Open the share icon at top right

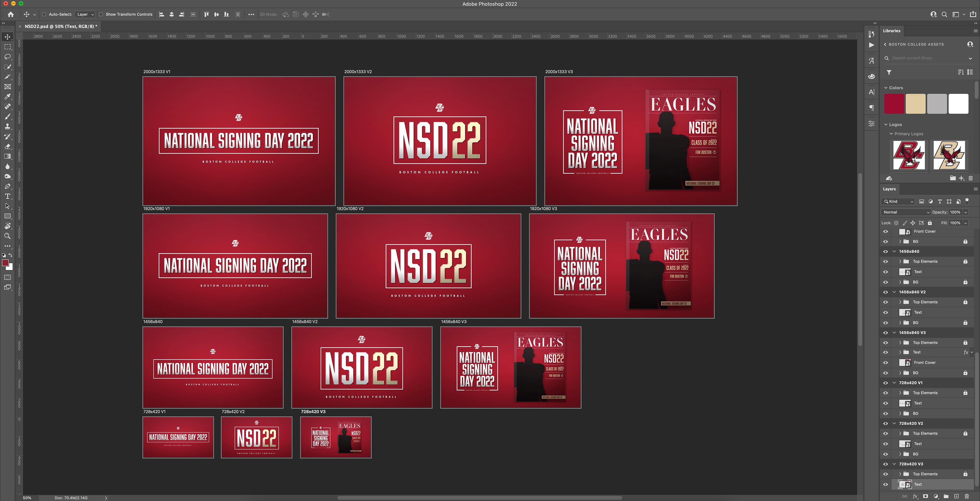click(x=973, y=15)
